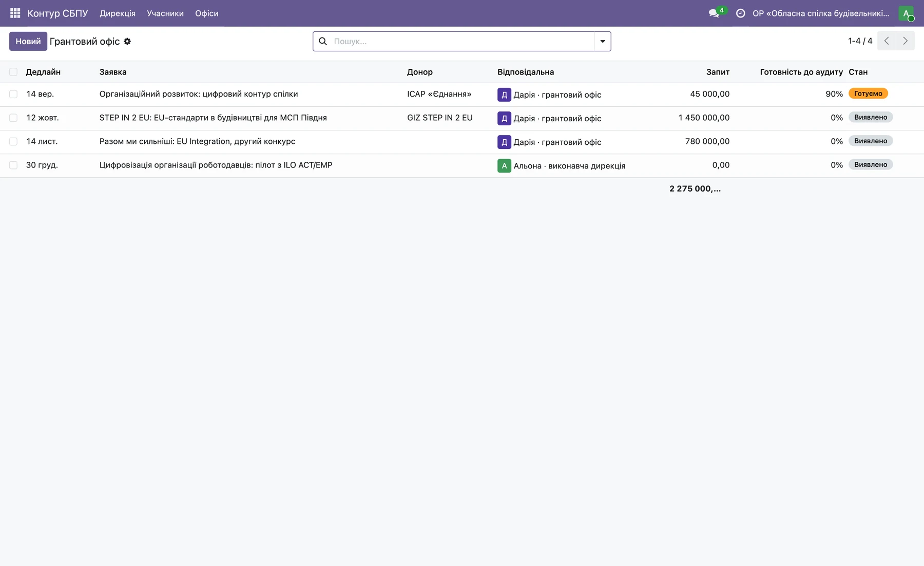
Task: Open the activities clock icon
Action: point(740,13)
